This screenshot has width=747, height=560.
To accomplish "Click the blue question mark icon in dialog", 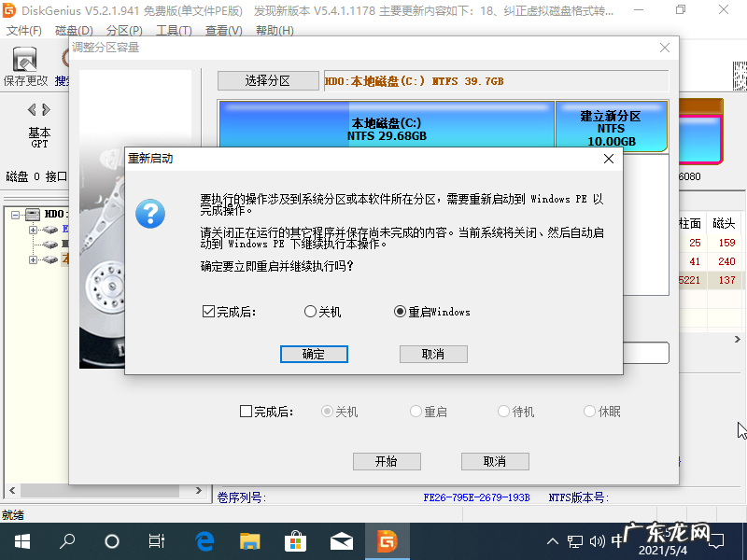I will point(151,214).
